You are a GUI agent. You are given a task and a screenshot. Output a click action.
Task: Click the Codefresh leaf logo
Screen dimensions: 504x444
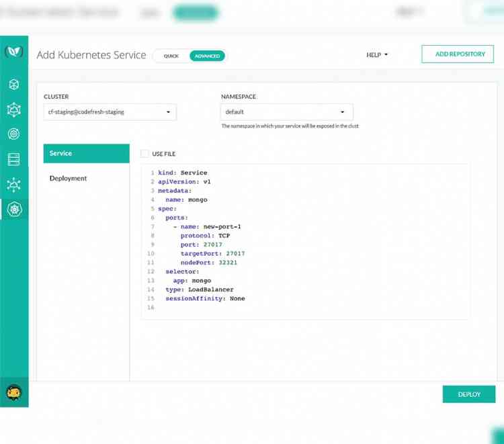(14, 52)
